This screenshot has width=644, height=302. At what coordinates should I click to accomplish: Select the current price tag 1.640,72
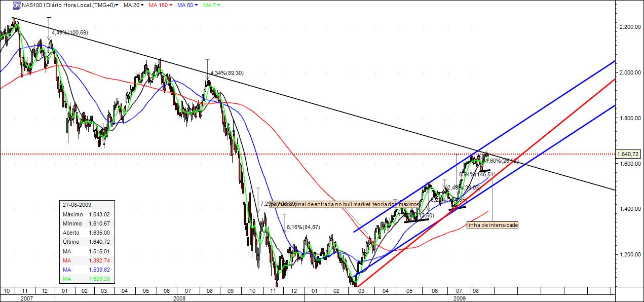tap(629, 154)
